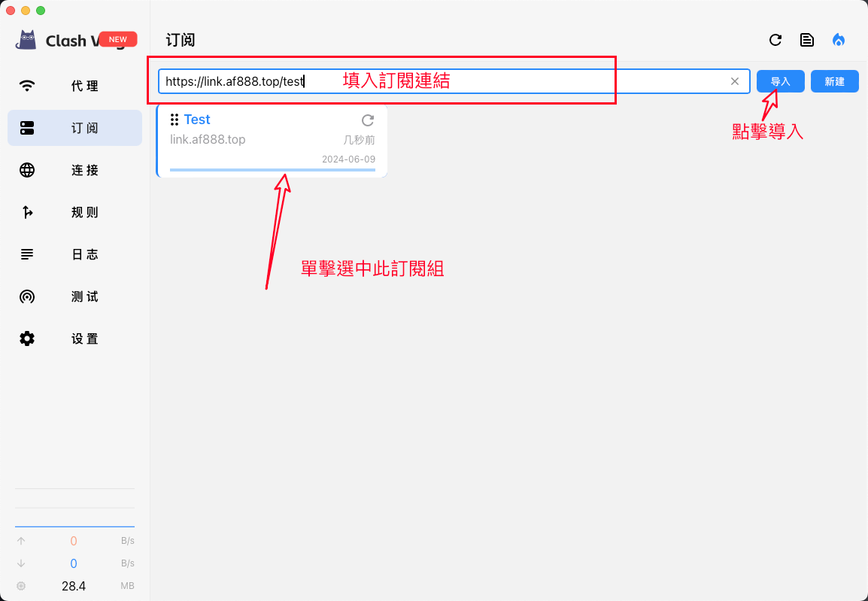Refresh the Test subscription card

[x=368, y=120]
